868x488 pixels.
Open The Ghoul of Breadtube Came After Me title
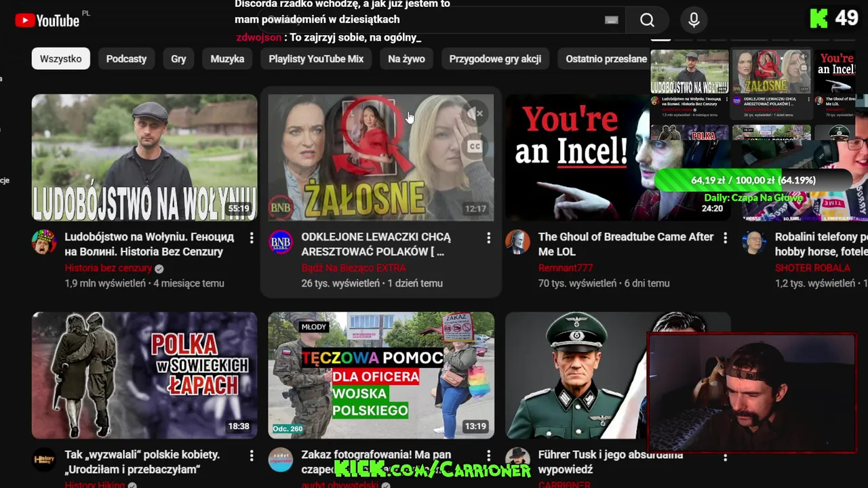click(626, 244)
